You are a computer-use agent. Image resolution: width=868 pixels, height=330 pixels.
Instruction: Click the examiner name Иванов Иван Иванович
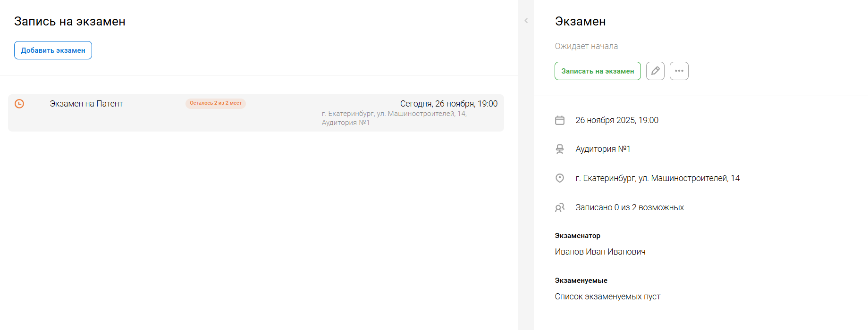pyautogui.click(x=600, y=252)
